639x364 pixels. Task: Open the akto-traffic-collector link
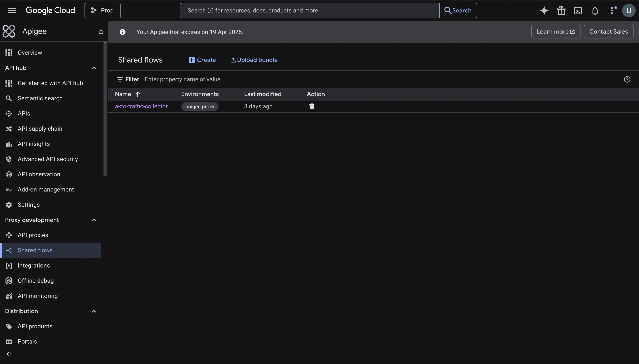pos(141,106)
